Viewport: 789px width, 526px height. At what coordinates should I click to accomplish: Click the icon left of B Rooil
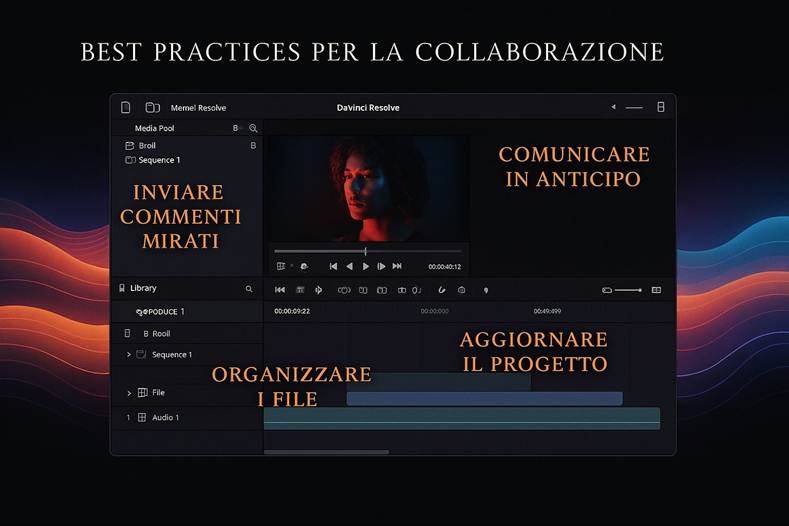pyautogui.click(x=127, y=333)
